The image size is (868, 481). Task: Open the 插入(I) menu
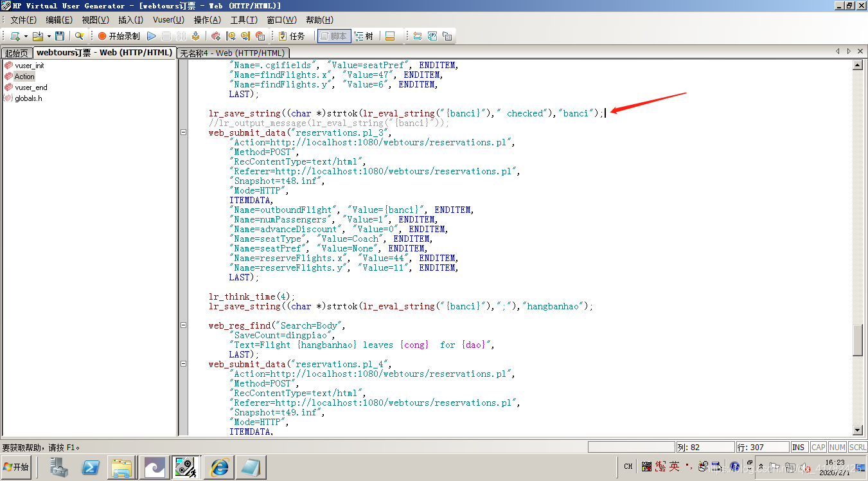(131, 20)
